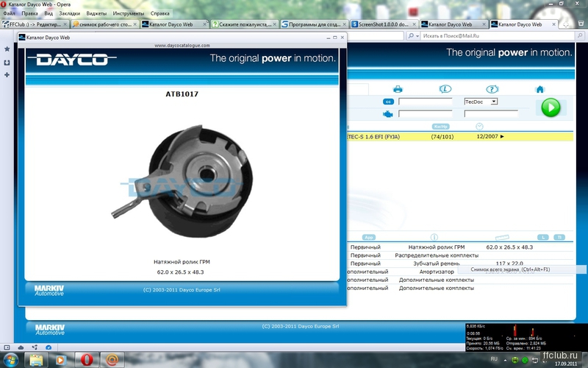The height and width of the screenshot is (368, 588).
Task: Click the blue cc engine capacity icon
Action: click(388, 102)
